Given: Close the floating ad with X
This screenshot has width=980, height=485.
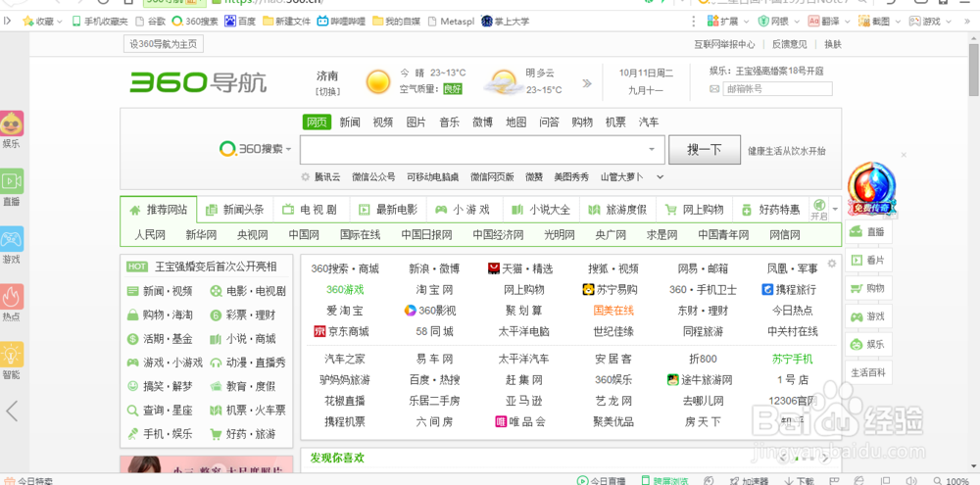Looking at the screenshot, I should pos(904,155).
